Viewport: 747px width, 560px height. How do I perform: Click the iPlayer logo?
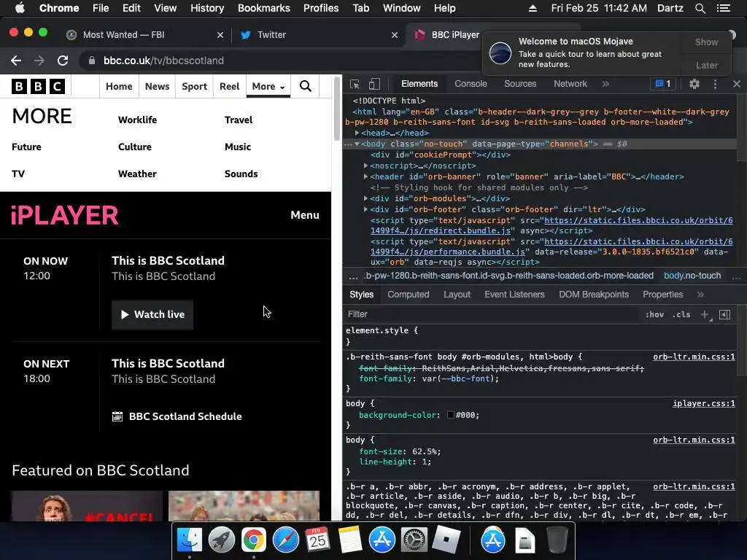pos(65,216)
